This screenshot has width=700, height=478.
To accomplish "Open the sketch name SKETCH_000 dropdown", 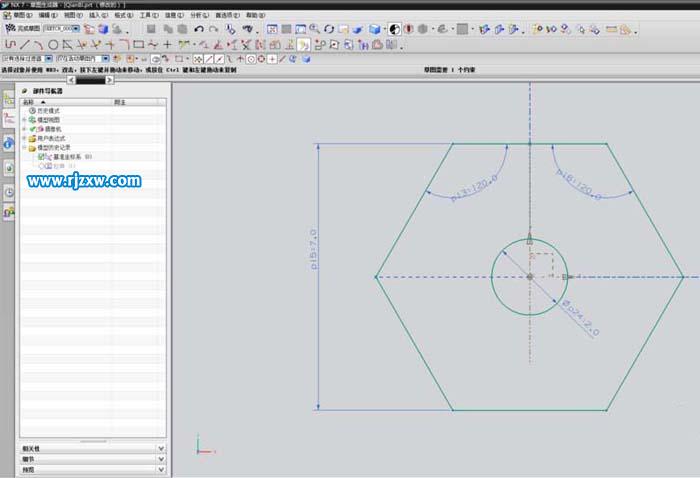I will [x=76, y=29].
